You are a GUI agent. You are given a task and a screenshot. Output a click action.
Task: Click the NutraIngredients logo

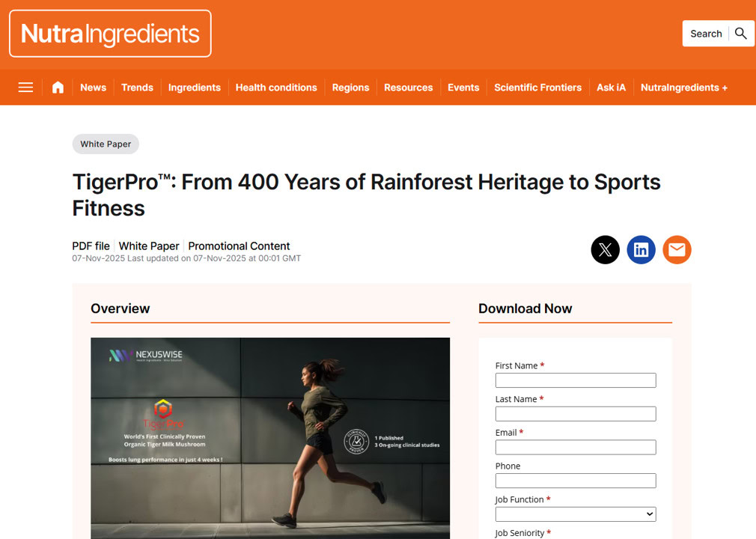click(110, 34)
